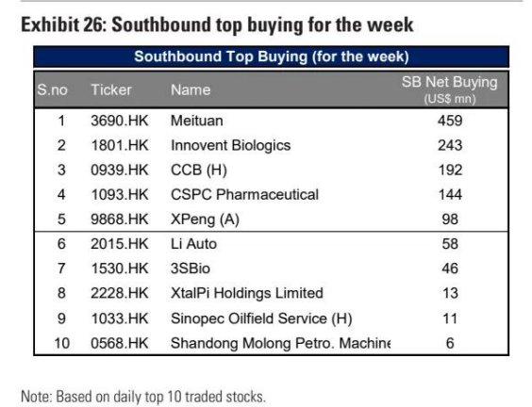The image size is (532, 407).
Task: Click Sinopec Oilfield Service (H) entry
Action: coord(261,318)
